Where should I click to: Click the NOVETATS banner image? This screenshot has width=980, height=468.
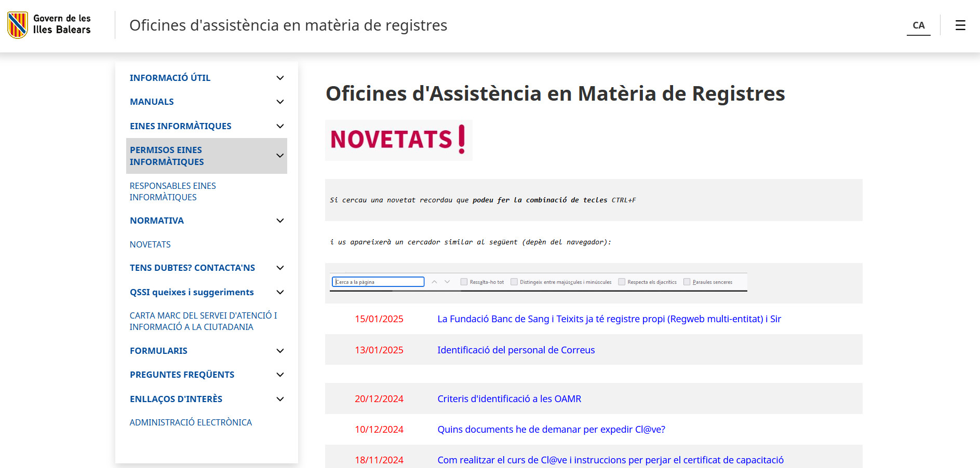[398, 140]
